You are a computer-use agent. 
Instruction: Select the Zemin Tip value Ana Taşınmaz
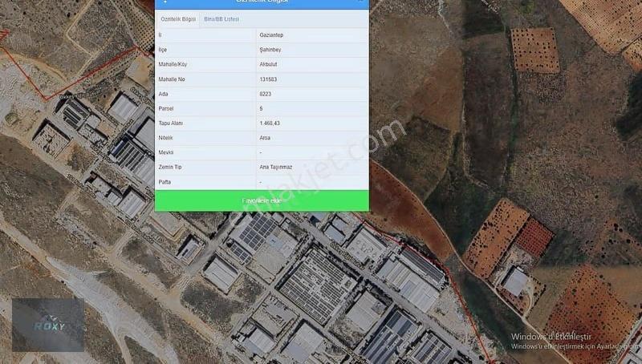[x=276, y=168]
